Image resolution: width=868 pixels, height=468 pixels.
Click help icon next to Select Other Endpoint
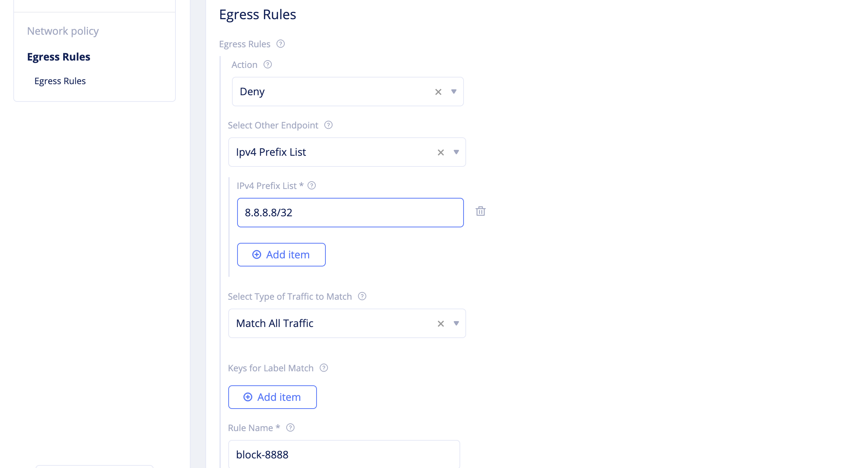(x=328, y=125)
